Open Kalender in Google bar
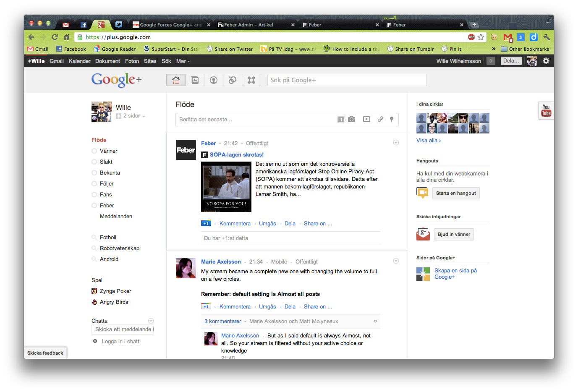 tap(79, 61)
